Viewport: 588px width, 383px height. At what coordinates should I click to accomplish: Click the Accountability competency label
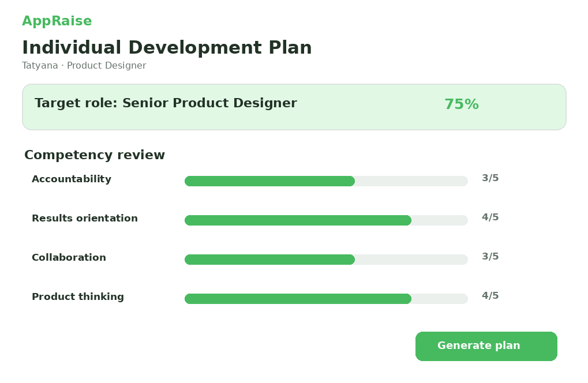72,179
